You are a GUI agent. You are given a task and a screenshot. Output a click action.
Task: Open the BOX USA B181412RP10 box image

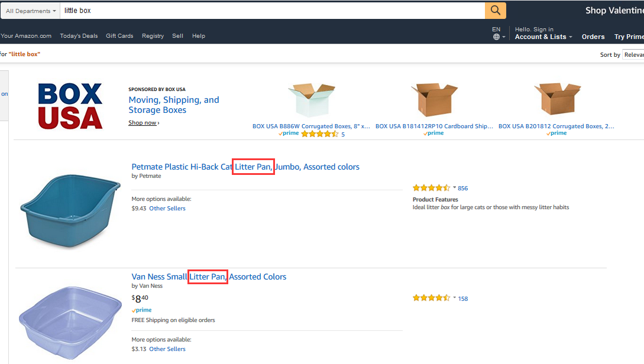click(x=434, y=100)
